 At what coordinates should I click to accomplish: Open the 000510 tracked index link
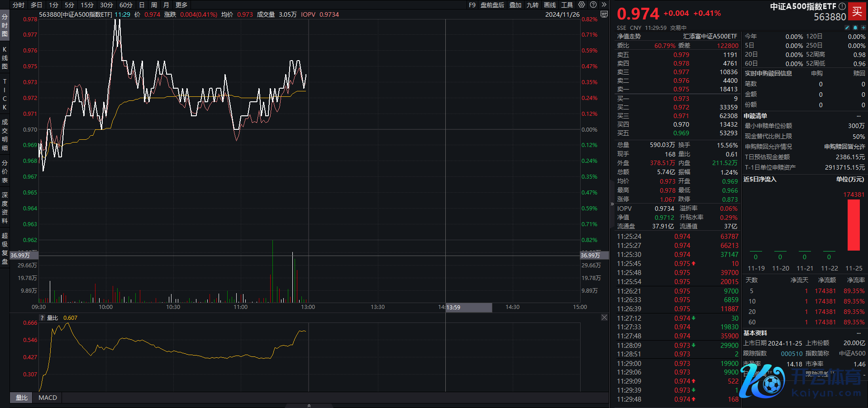792,354
